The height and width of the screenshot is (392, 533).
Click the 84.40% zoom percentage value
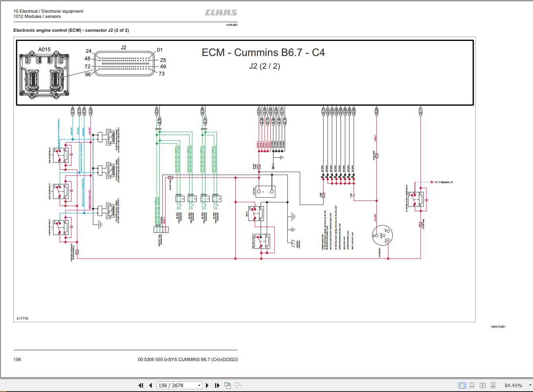pyautogui.click(x=513, y=385)
